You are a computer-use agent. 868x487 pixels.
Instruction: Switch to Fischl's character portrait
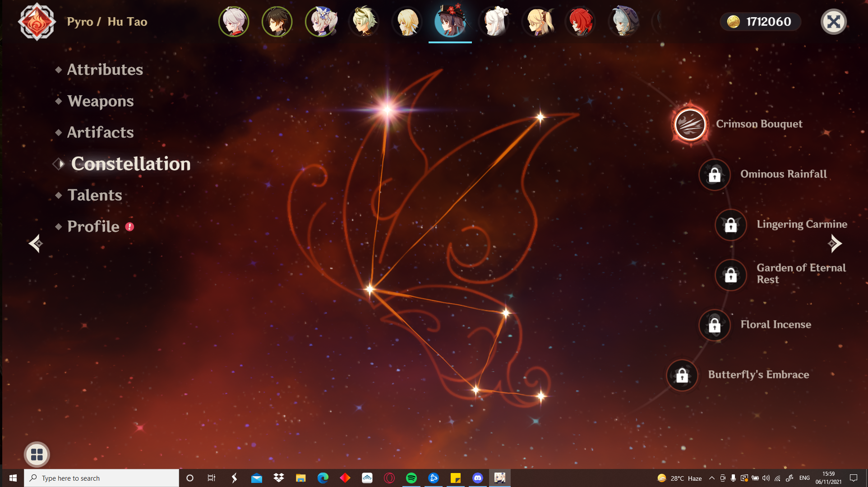(x=537, y=22)
